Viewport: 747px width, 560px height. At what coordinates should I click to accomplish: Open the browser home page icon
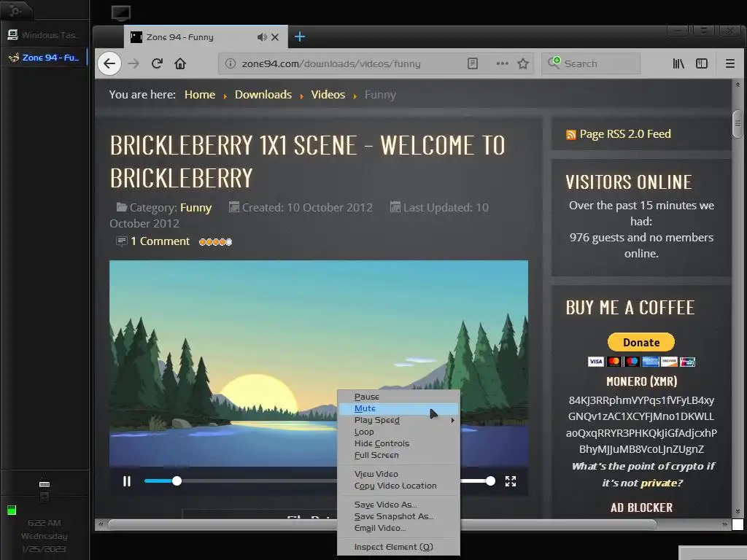click(x=180, y=63)
